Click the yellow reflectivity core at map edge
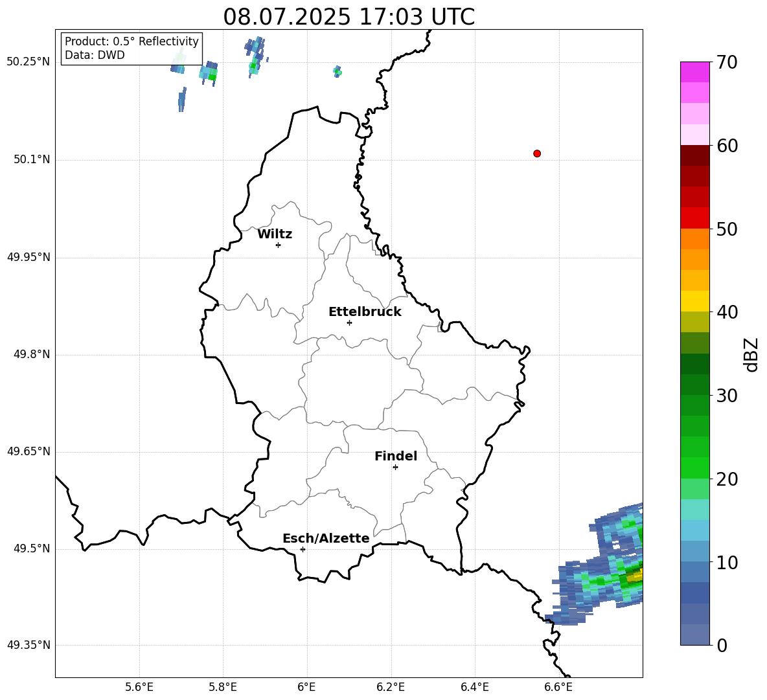This screenshot has height=700, width=767. 635,576
